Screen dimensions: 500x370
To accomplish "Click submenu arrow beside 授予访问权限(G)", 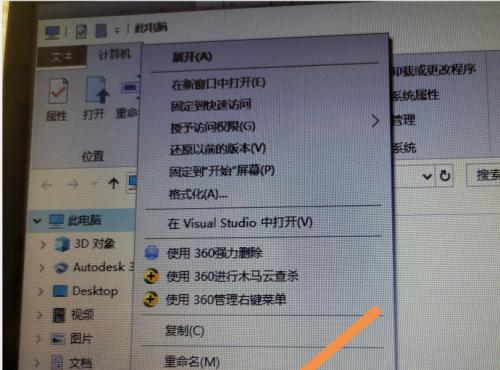I will point(375,121).
